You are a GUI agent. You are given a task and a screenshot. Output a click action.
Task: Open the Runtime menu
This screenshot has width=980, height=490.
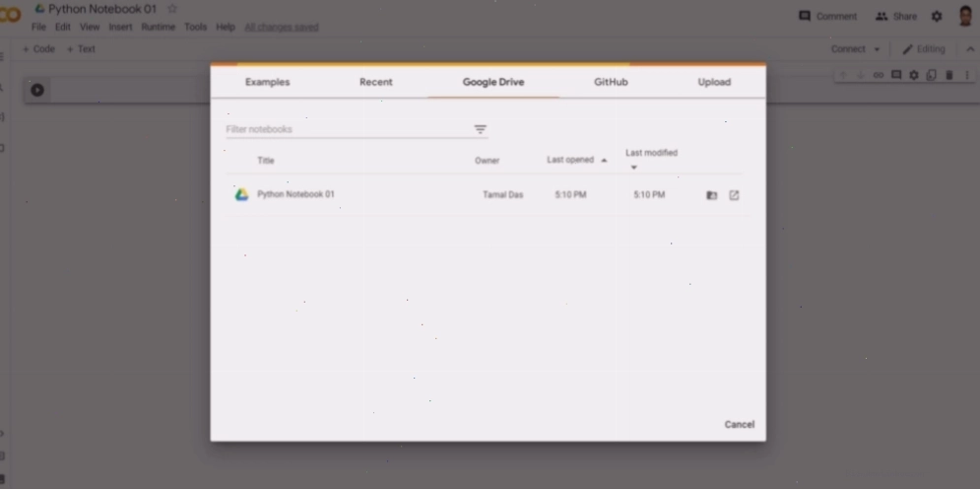click(159, 27)
